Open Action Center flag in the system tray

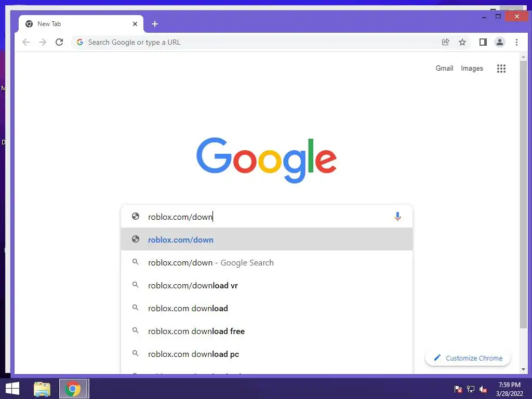coord(458,389)
